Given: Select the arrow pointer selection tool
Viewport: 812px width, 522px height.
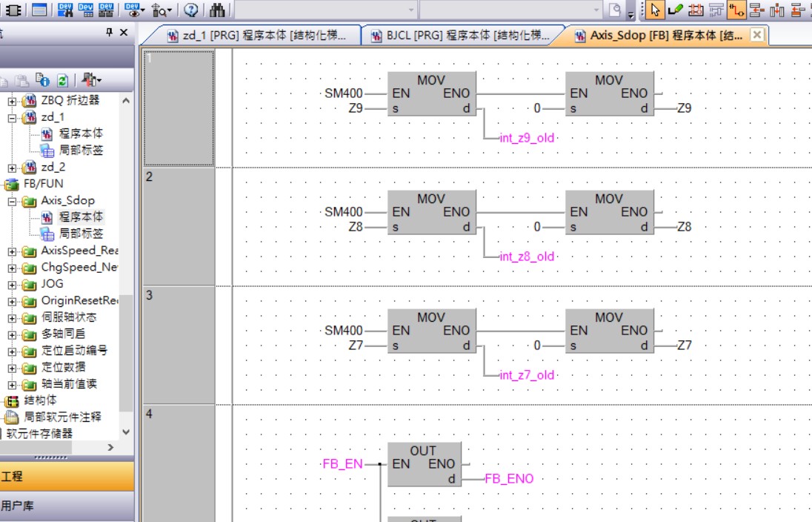Looking at the screenshot, I should coord(655,10).
